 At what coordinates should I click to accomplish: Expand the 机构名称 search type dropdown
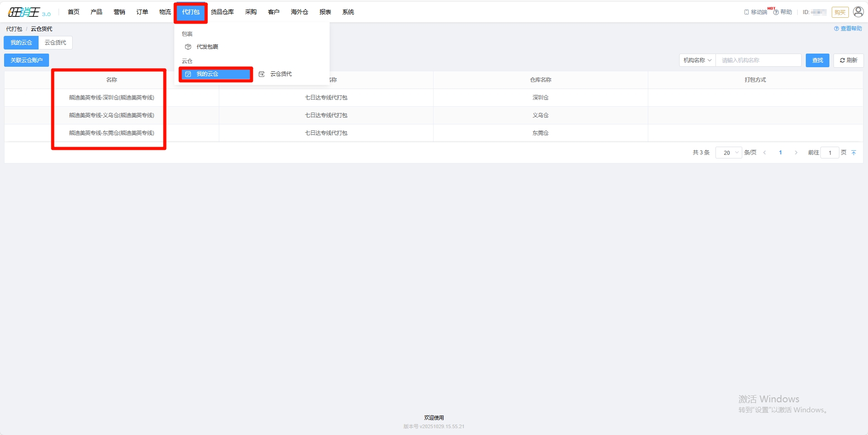tap(697, 60)
